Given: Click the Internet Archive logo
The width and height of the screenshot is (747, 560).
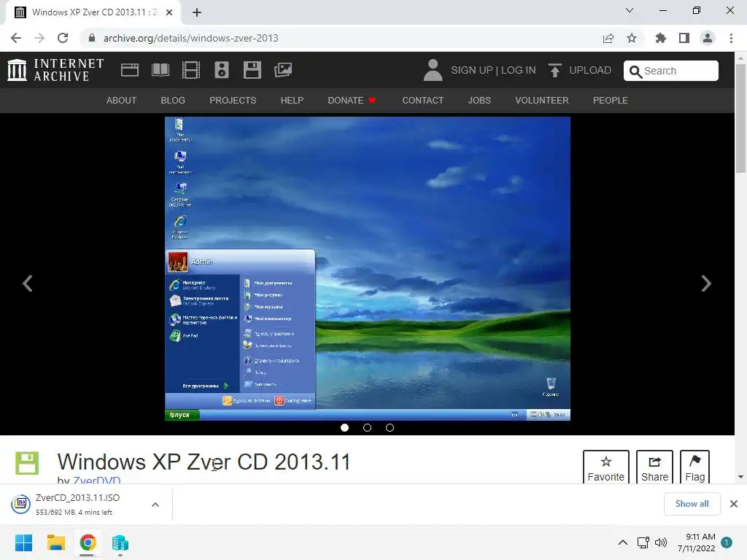Looking at the screenshot, I should (x=55, y=70).
